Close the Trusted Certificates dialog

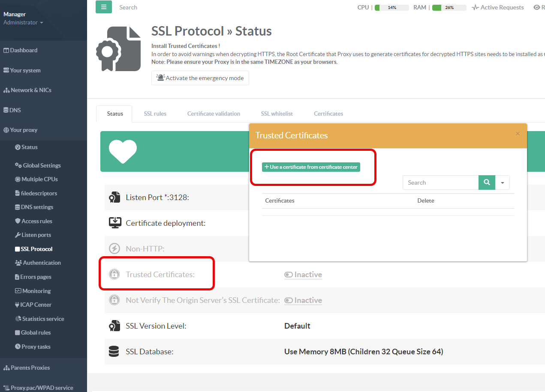coord(518,134)
